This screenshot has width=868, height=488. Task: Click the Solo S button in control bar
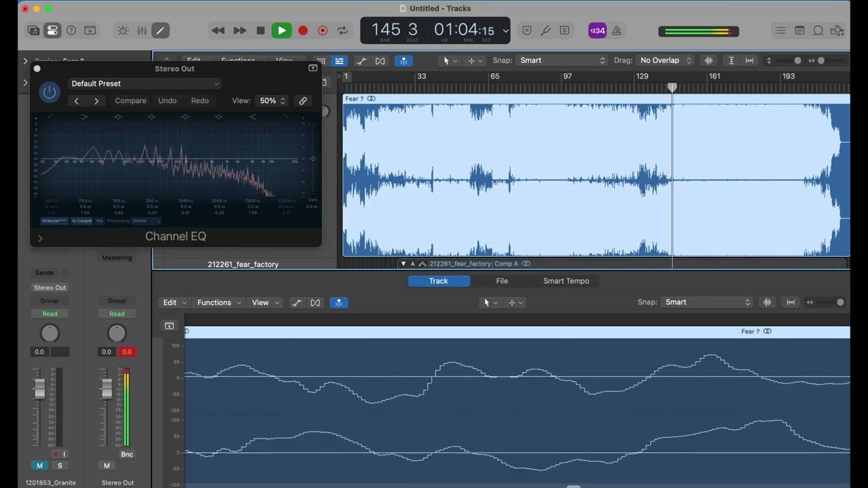pos(564,30)
